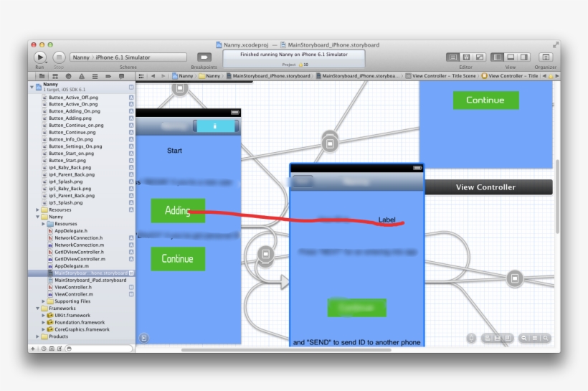588x391 pixels.
Task: Switch to the Assistant editor
Action: tap(466, 57)
